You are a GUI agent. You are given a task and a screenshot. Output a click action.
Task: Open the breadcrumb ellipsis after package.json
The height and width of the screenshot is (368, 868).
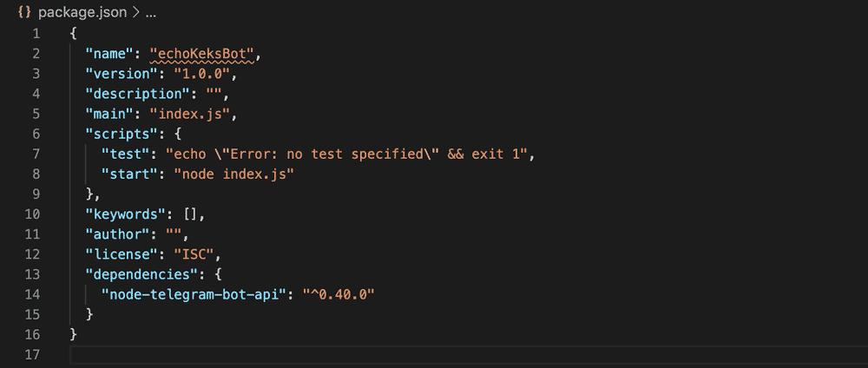click(150, 15)
